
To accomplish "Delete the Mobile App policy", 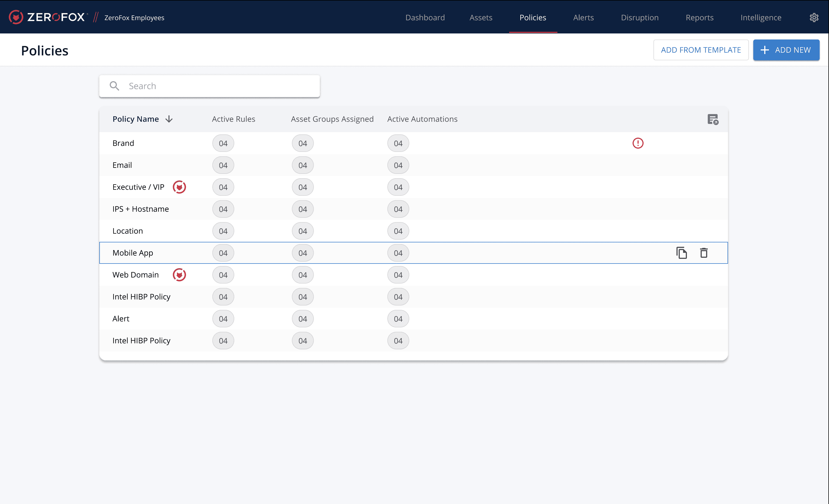I will [704, 253].
